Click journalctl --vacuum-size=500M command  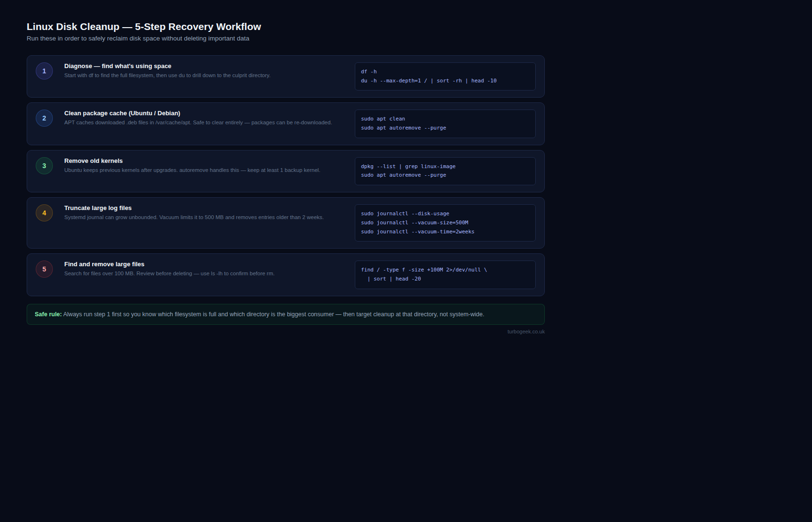(x=414, y=223)
